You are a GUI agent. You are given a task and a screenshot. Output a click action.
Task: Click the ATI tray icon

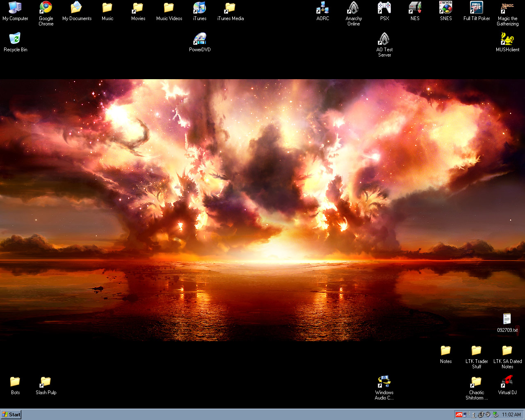[x=459, y=415]
